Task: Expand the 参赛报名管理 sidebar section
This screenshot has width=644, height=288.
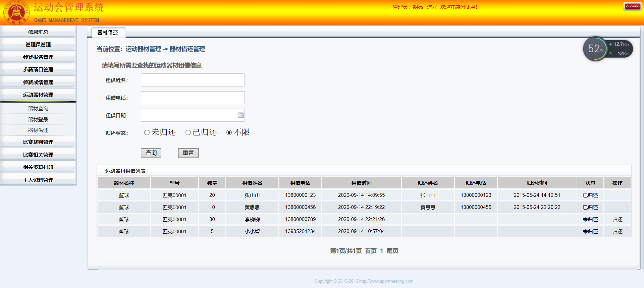Action: pyautogui.click(x=38, y=57)
